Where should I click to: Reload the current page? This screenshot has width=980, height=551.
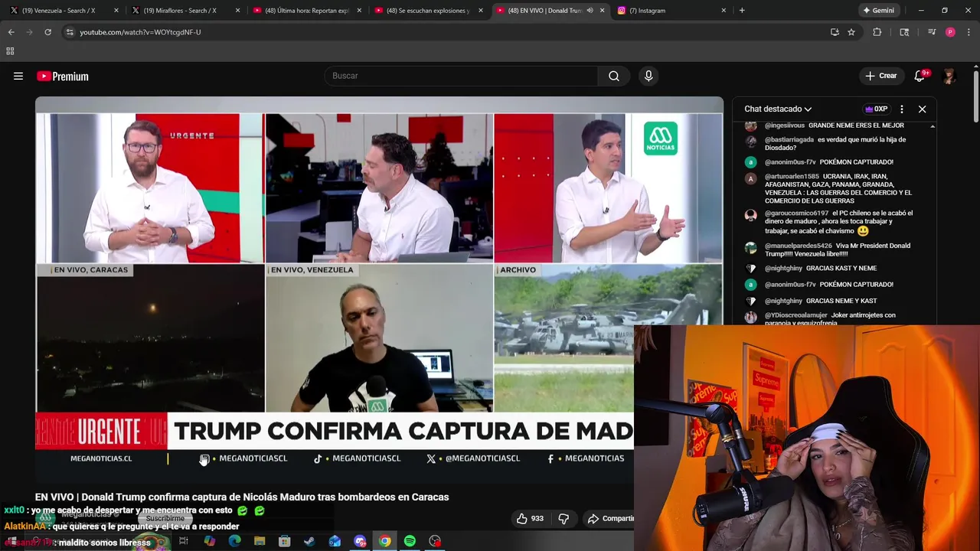tap(47, 32)
